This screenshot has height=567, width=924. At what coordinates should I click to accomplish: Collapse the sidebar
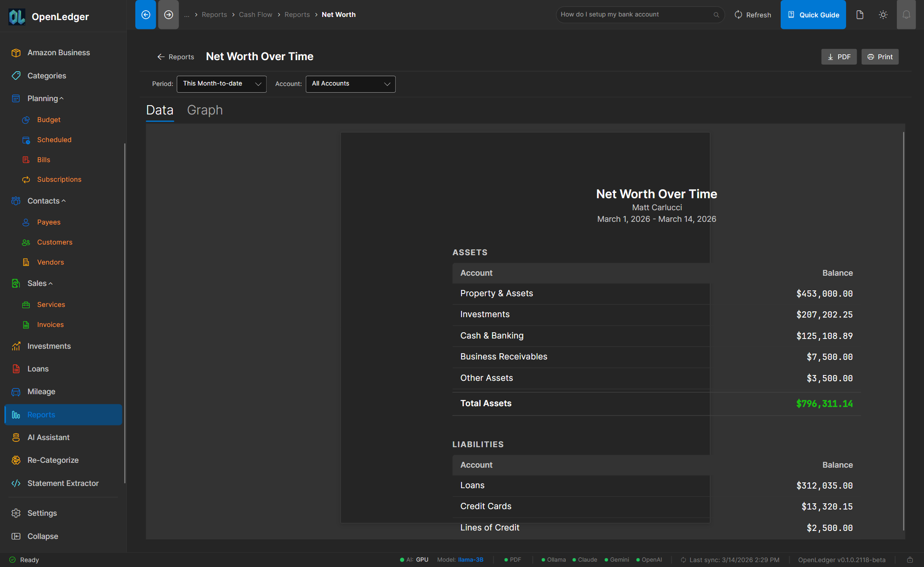tap(42, 536)
